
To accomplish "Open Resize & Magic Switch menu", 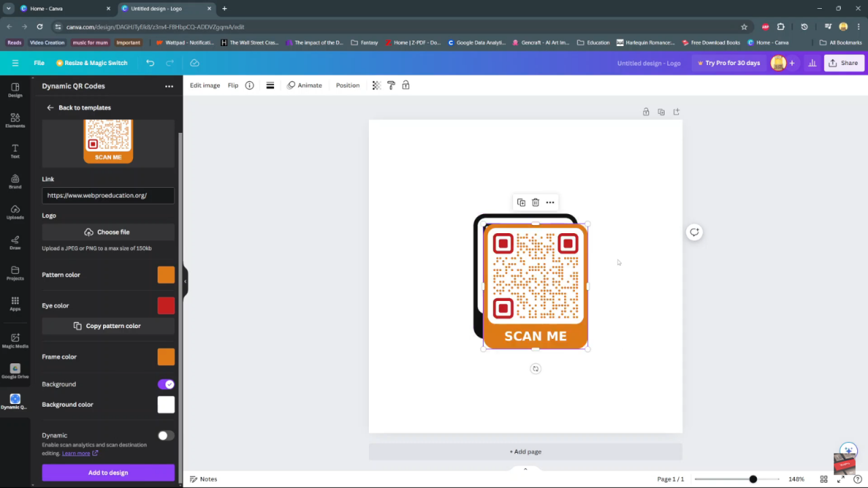I will pos(92,63).
